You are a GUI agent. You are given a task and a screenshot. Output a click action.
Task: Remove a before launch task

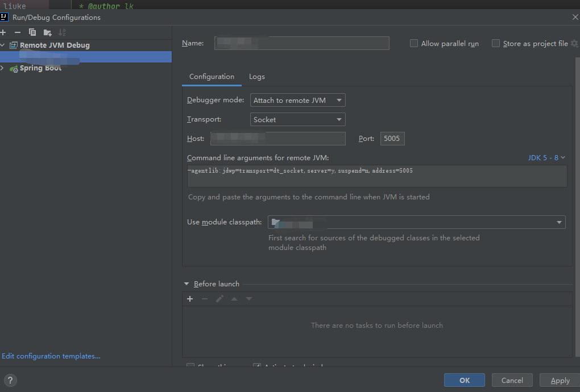[x=205, y=299]
